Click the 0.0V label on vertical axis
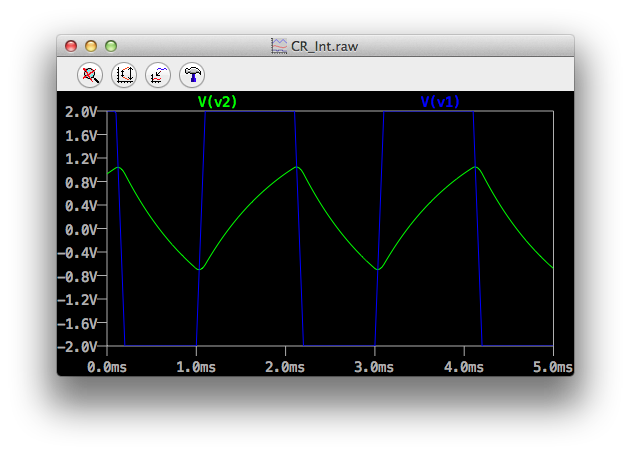The image size is (631, 455). pyautogui.click(x=81, y=229)
